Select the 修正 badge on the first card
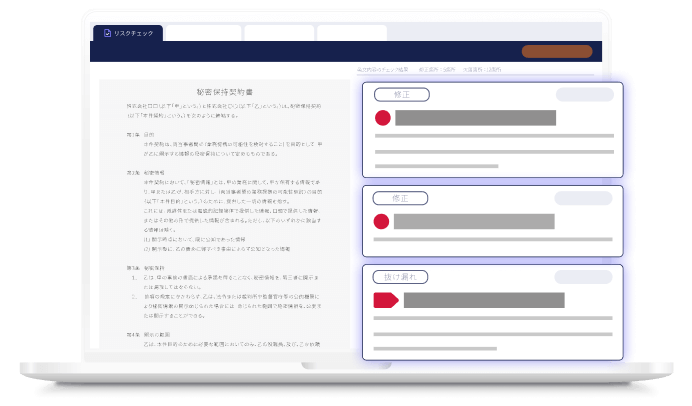This screenshot has height=406, width=692. (400, 95)
